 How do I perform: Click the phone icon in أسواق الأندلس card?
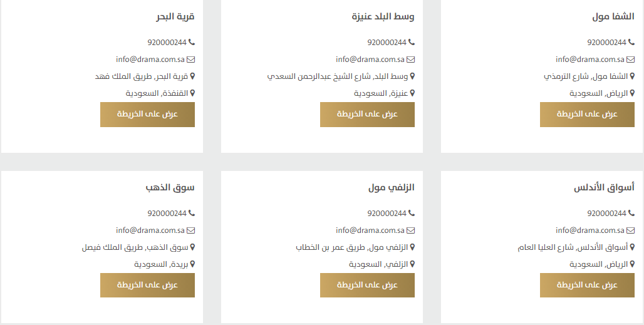[x=631, y=214]
